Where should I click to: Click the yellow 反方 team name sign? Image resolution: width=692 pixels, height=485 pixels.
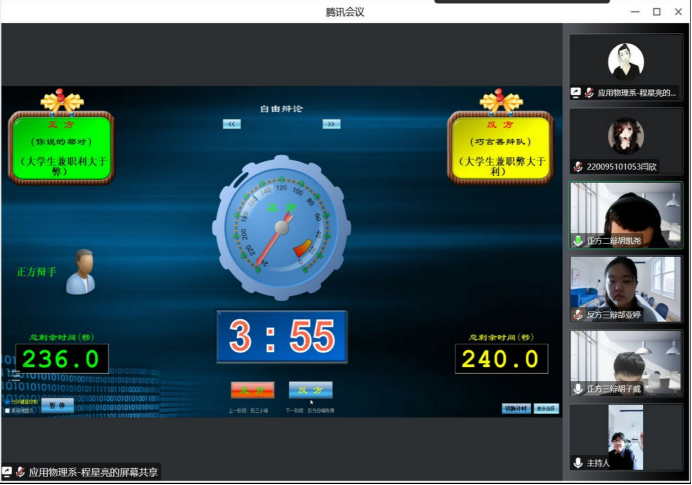(x=500, y=148)
